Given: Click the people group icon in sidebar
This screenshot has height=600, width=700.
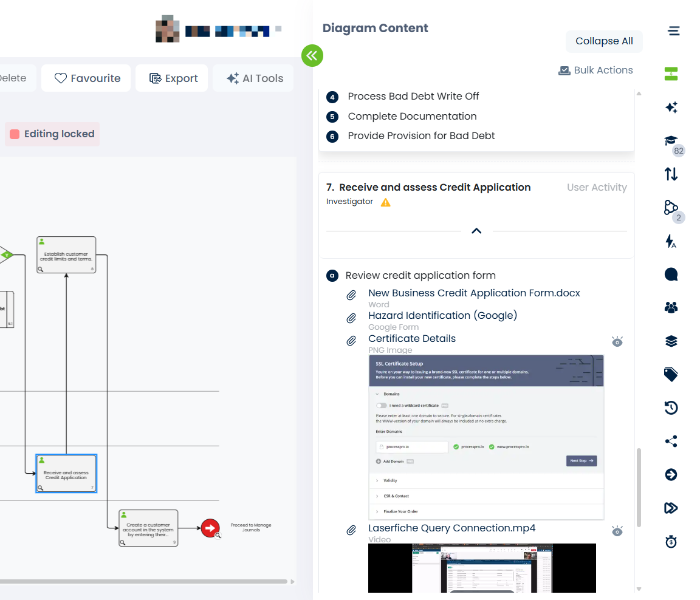Looking at the screenshot, I should coord(671,308).
